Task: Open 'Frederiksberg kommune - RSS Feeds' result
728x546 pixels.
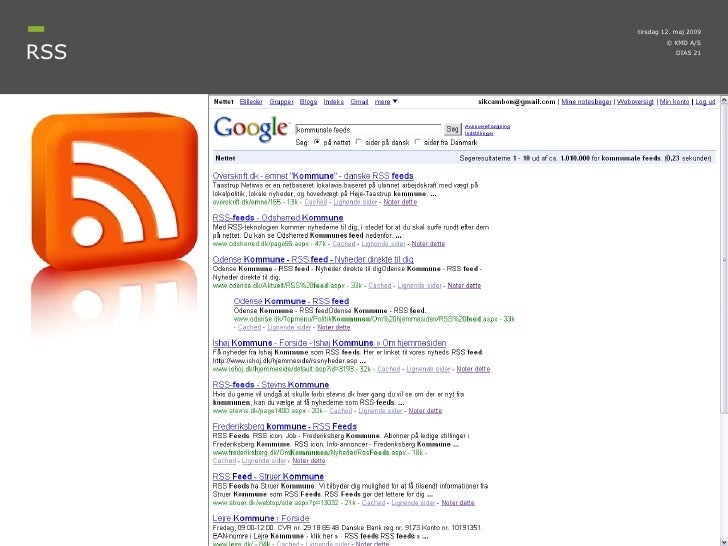Action: 285,426
